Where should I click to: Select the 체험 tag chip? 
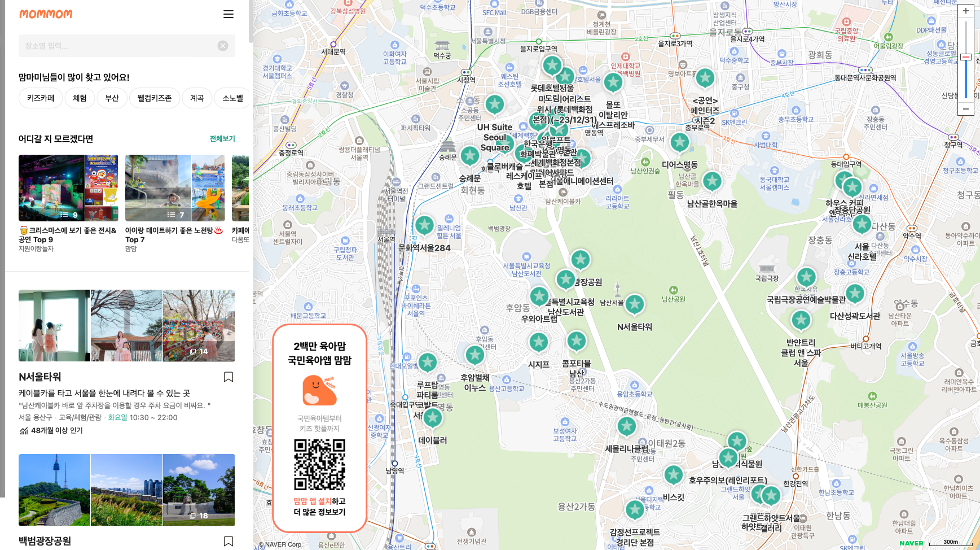click(80, 98)
